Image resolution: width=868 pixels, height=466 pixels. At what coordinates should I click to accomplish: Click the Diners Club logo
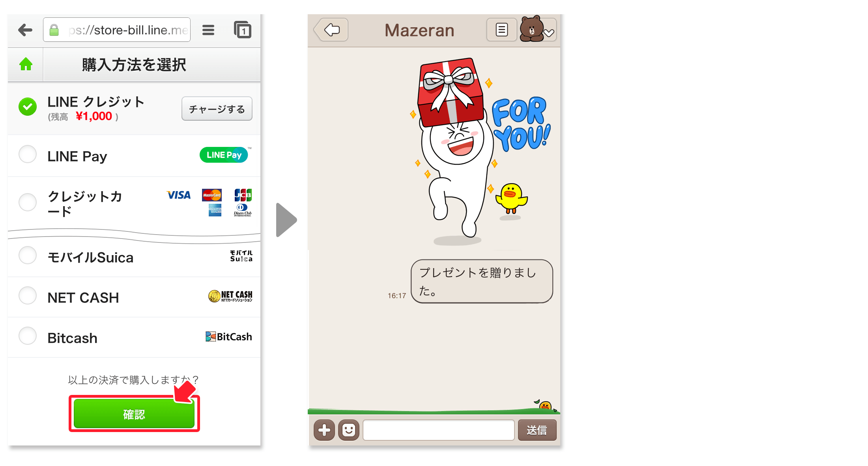(242, 210)
